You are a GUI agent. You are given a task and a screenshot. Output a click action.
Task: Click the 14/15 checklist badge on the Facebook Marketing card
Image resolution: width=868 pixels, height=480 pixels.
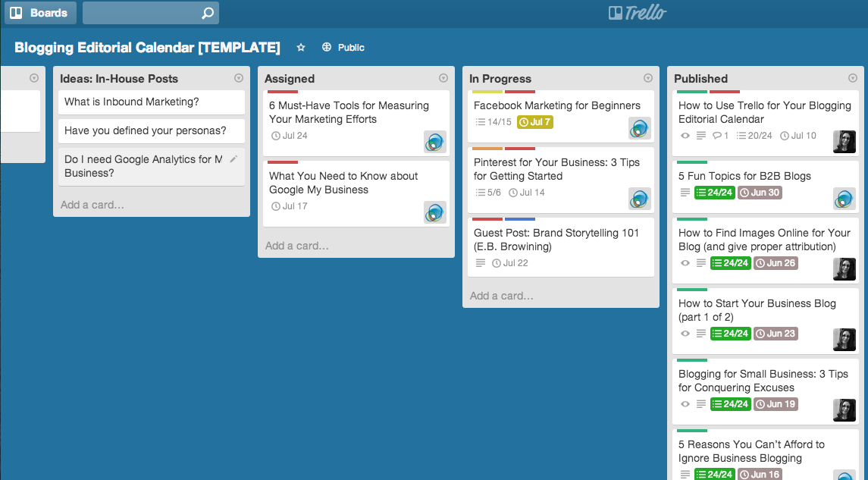tap(494, 122)
